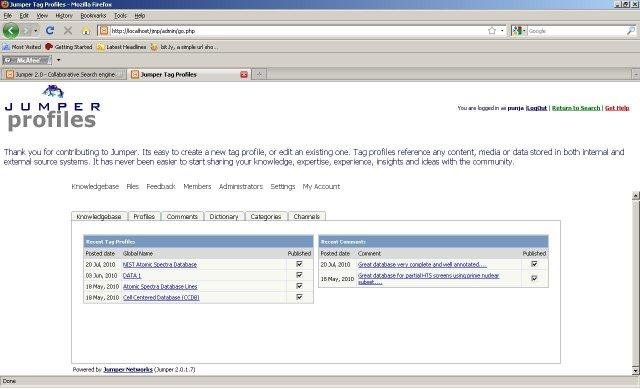Select the Comments sub-tab

pyautogui.click(x=182, y=216)
